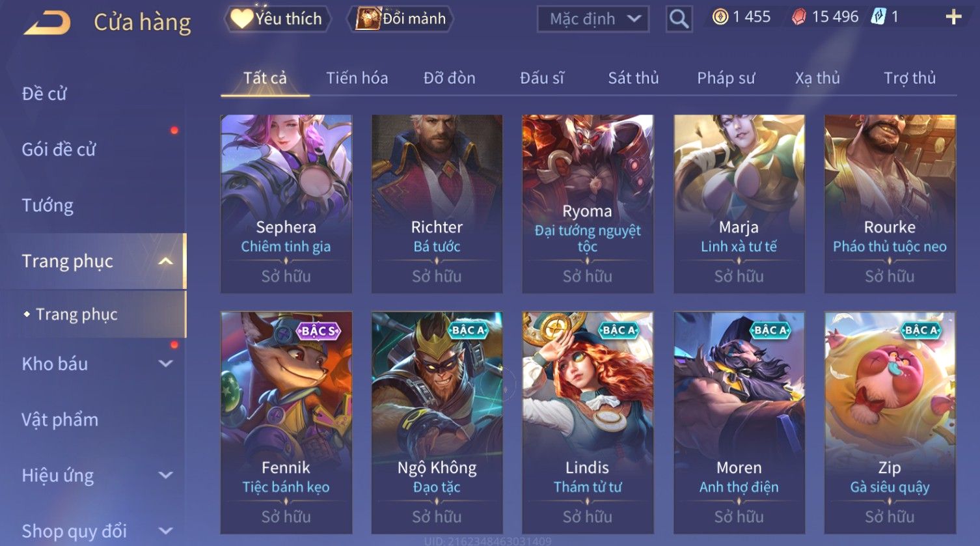Click the blue voucher card icon
The image size is (980, 546).
878,17
